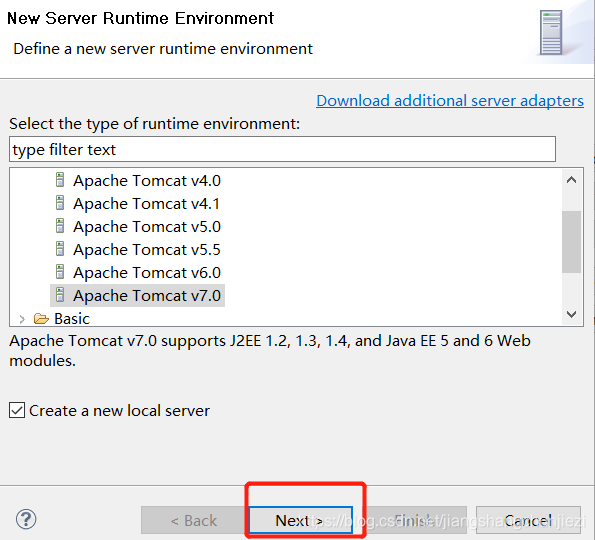Toggle Create a new local server checkbox
Image resolution: width=595 pixels, height=540 pixels.
pos(17,410)
